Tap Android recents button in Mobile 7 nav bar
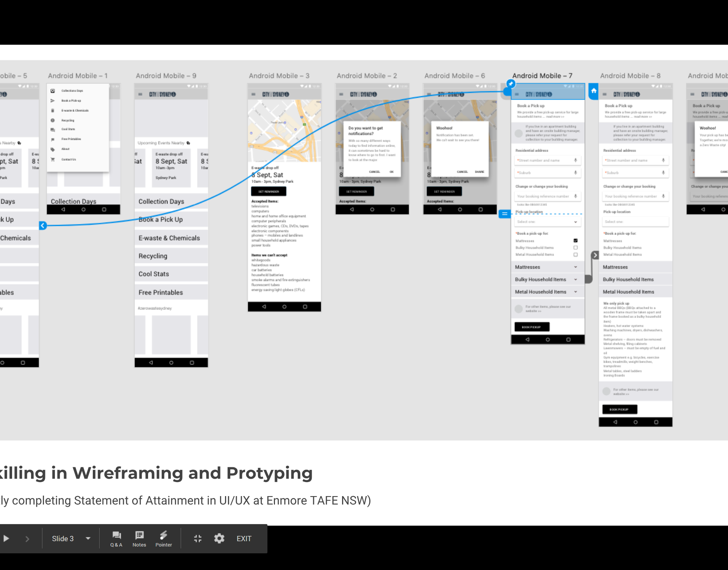Viewport: 728px width, 570px height. pos(568,340)
